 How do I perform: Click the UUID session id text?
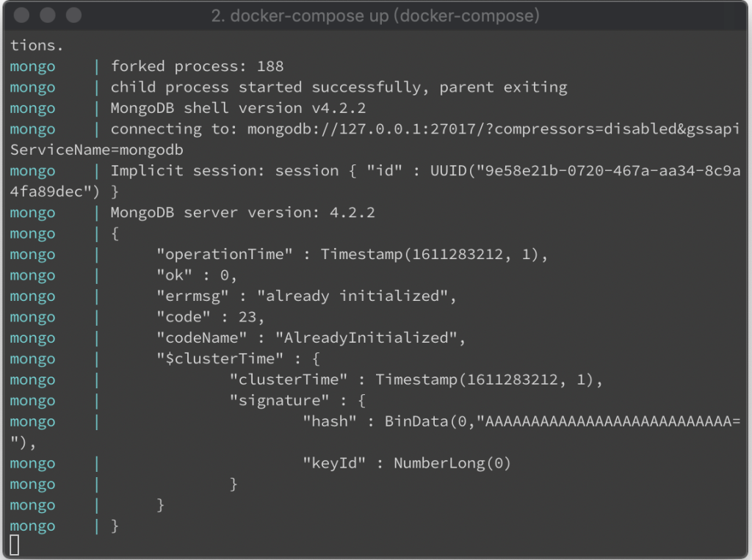pyautogui.click(x=585, y=171)
